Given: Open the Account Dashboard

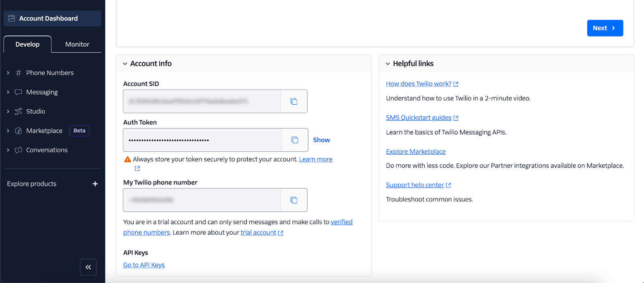Looking at the screenshot, I should click(52, 19).
